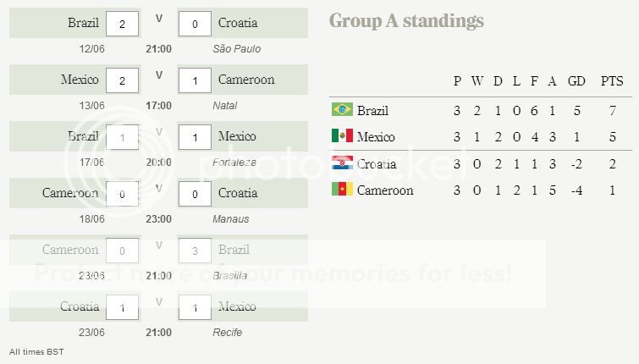Click the Croatia flag in the standings
This screenshot has height=364, width=639.
pyautogui.click(x=342, y=163)
